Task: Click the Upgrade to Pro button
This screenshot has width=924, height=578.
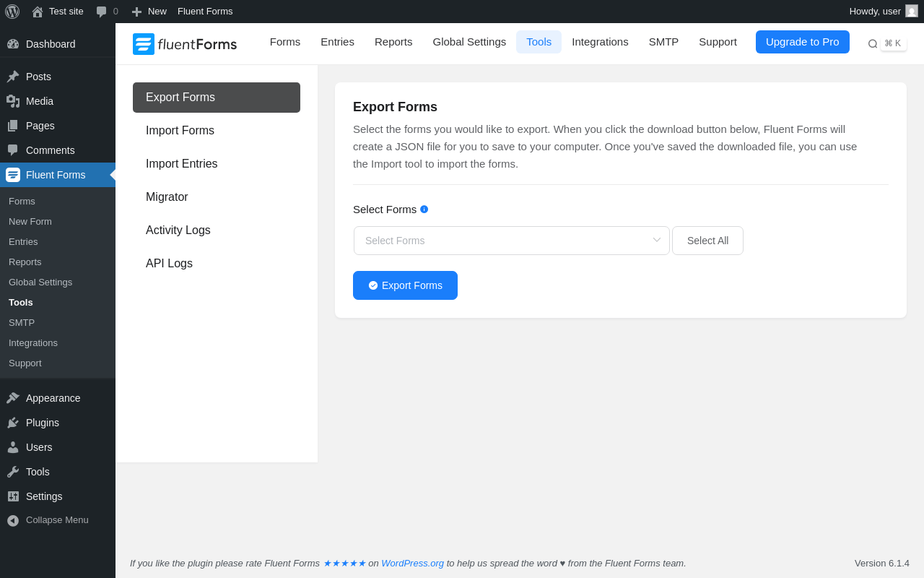Action: [x=802, y=42]
